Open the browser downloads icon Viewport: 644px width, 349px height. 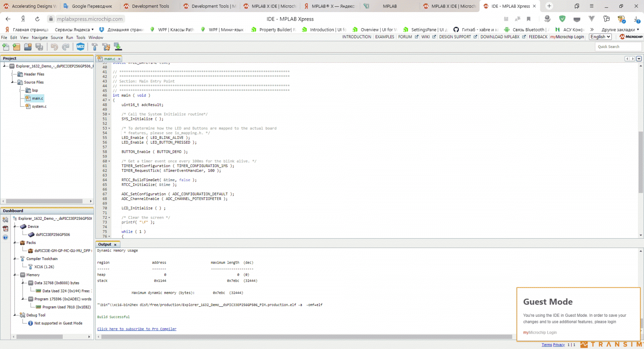pos(637,19)
